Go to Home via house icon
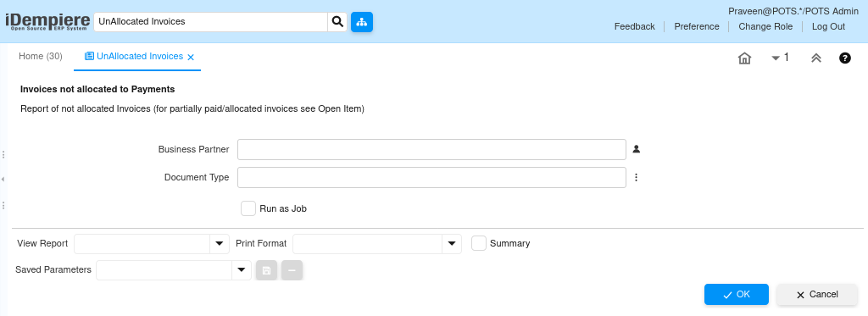This screenshot has height=316, width=868. tap(744, 58)
